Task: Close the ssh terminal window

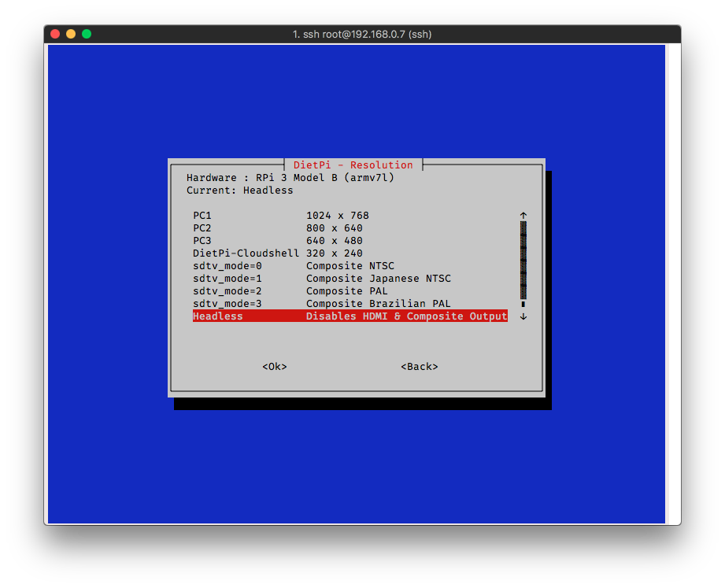Action: click(x=55, y=34)
